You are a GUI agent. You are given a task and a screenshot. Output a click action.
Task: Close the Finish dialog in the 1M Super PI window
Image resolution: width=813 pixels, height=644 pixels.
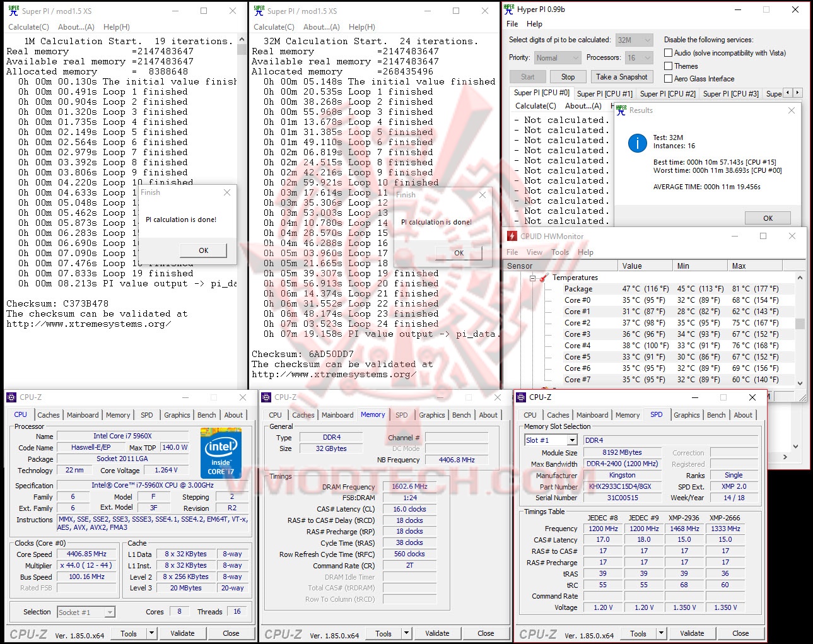click(228, 192)
